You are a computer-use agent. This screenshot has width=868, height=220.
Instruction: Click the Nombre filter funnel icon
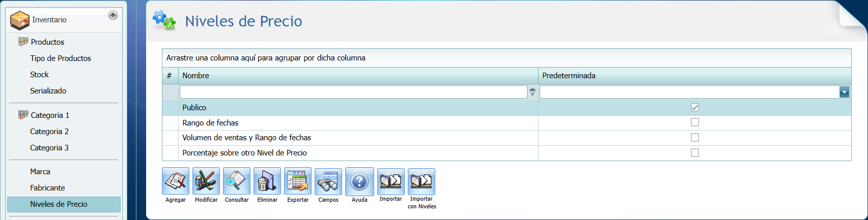pos(533,92)
